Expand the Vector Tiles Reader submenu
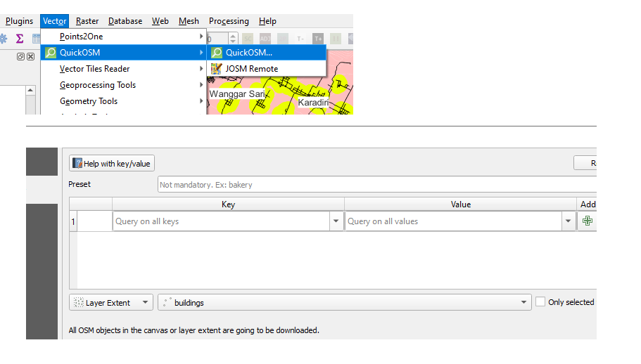Screen dimensions: 641x364 coord(123,69)
